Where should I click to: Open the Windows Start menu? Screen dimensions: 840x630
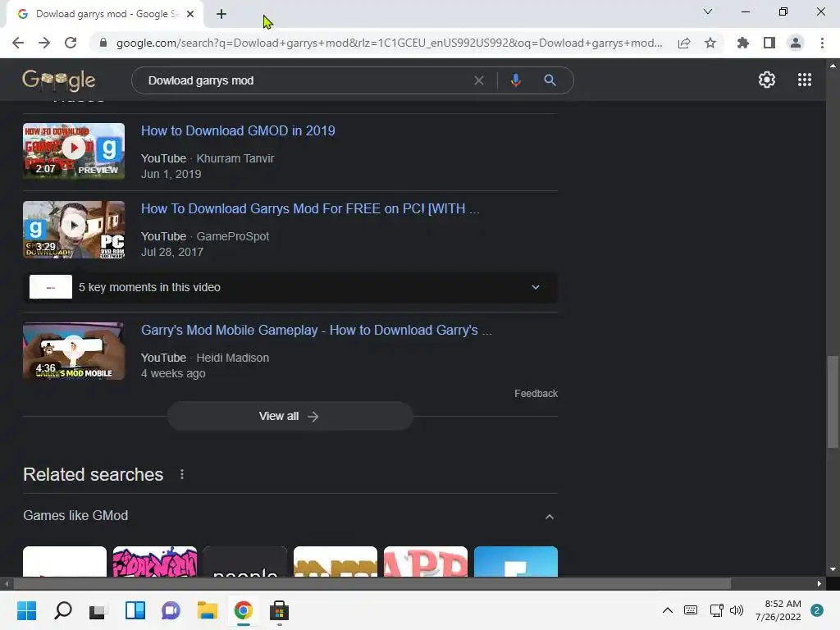coord(27,610)
